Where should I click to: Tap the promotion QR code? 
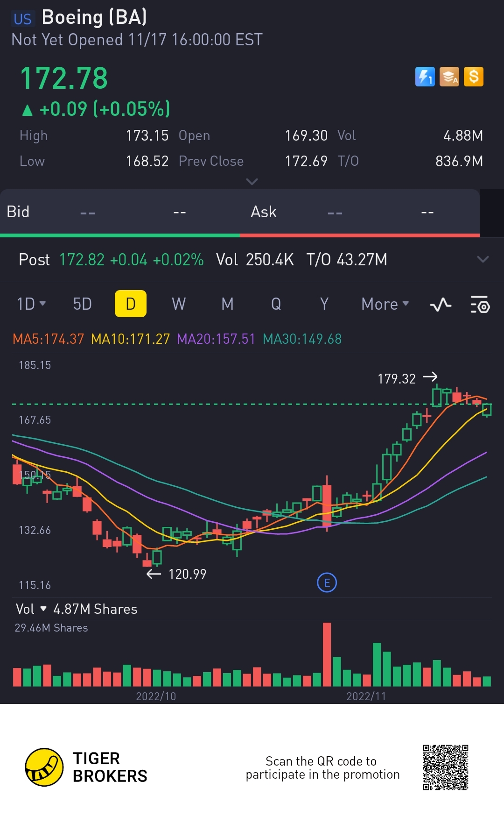pyautogui.click(x=446, y=767)
